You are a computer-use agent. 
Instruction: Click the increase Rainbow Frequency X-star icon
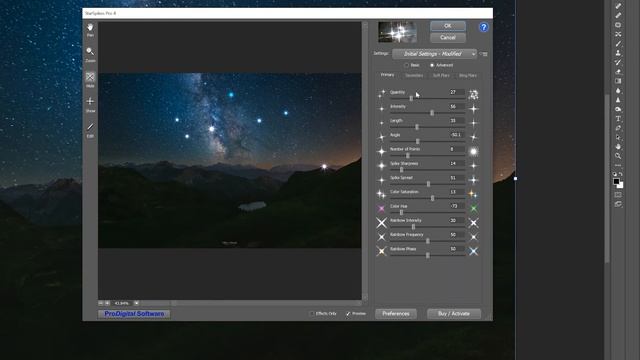click(473, 237)
